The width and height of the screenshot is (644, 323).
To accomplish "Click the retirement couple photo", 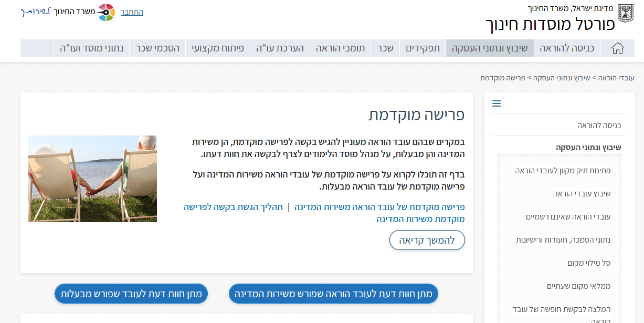I will [92, 178].
